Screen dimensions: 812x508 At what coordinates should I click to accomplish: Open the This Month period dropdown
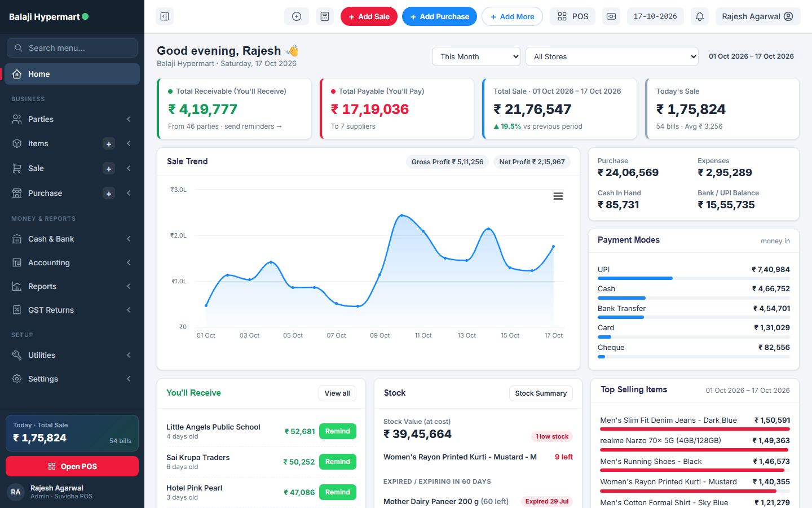click(476, 56)
